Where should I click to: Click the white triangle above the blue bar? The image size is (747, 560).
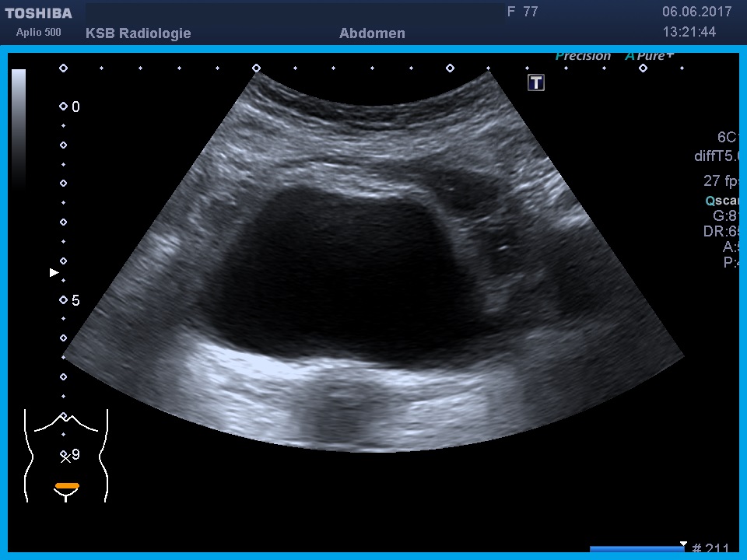(683, 544)
